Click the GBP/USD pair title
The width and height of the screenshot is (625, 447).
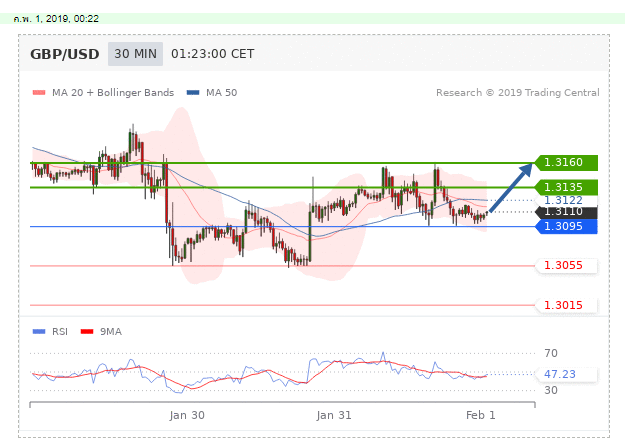(65, 54)
